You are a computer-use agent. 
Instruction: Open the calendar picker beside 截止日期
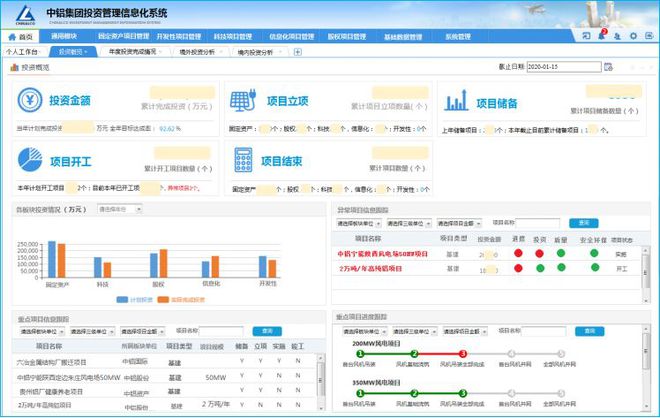point(608,67)
